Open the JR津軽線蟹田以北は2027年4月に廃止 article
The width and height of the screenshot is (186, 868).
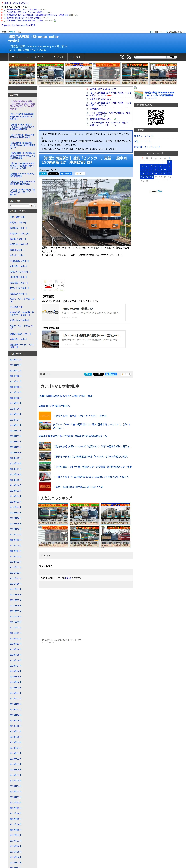(66, 396)
